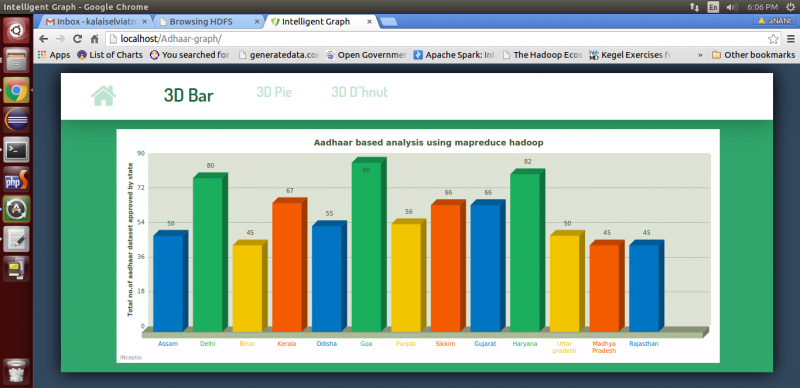Select the 3D Bar menu item
The height and width of the screenshot is (388, 800).
pos(189,95)
